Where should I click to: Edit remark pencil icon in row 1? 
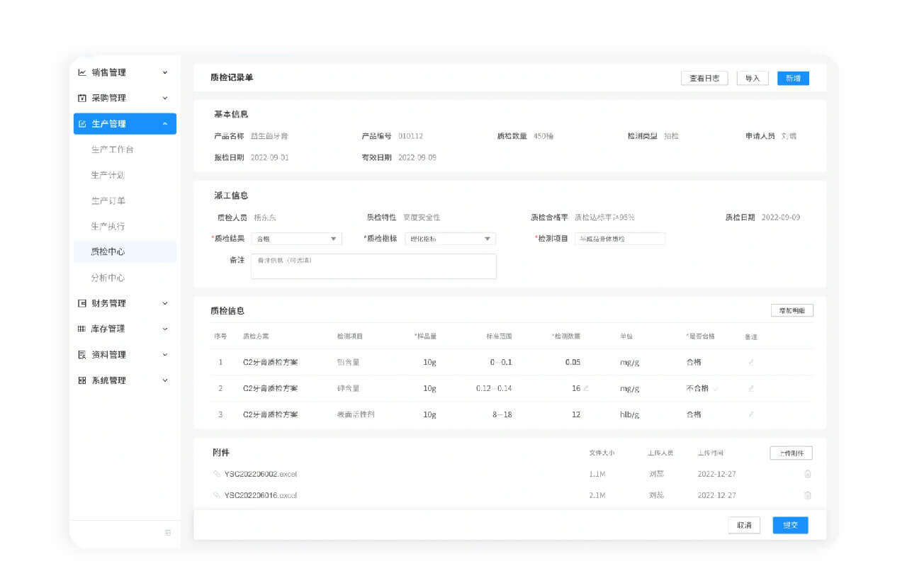coord(751,362)
